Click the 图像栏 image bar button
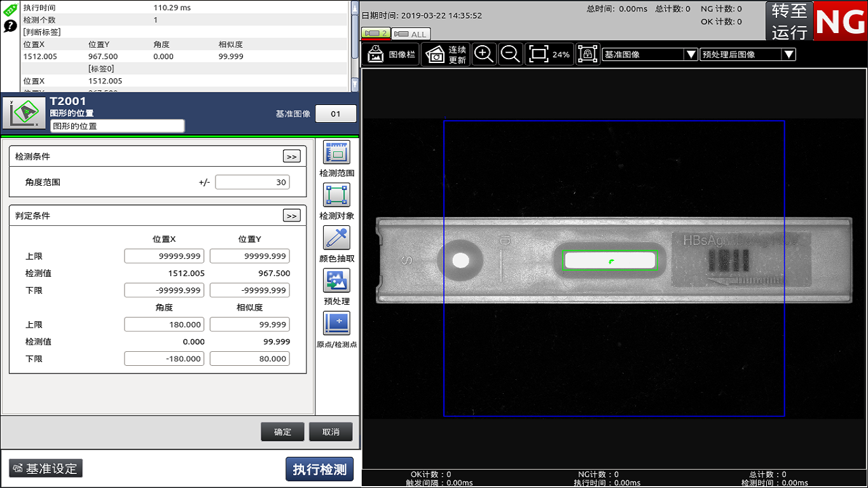The image size is (868, 488). point(391,55)
